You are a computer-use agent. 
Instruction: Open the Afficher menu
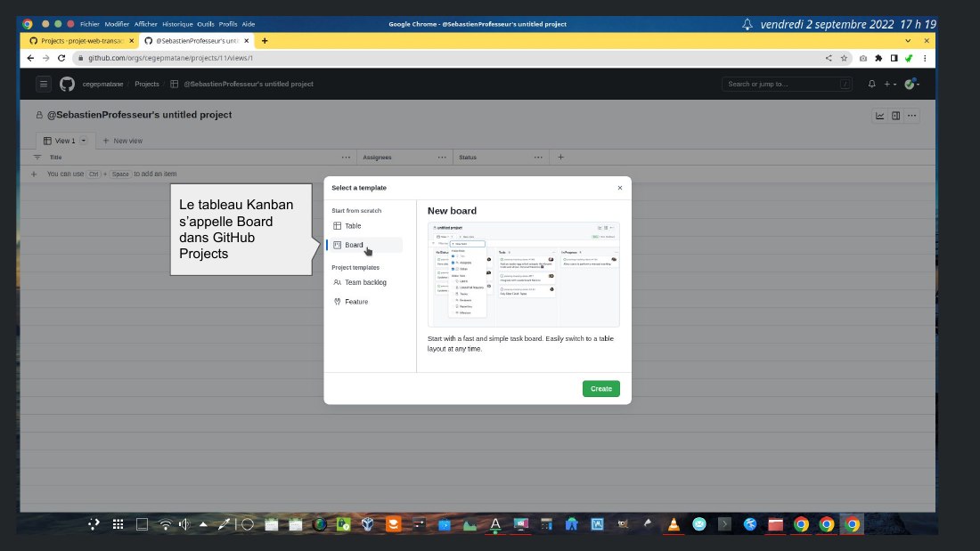(x=145, y=24)
